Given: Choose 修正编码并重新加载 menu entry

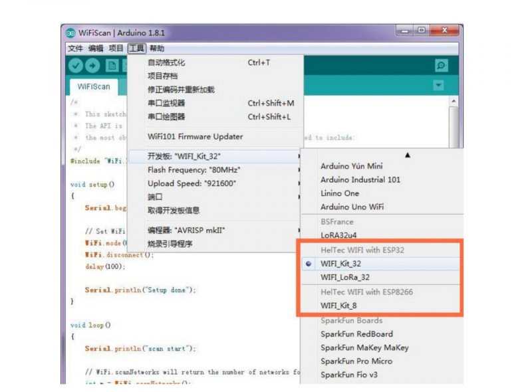Looking at the screenshot, I should click(x=215, y=90).
